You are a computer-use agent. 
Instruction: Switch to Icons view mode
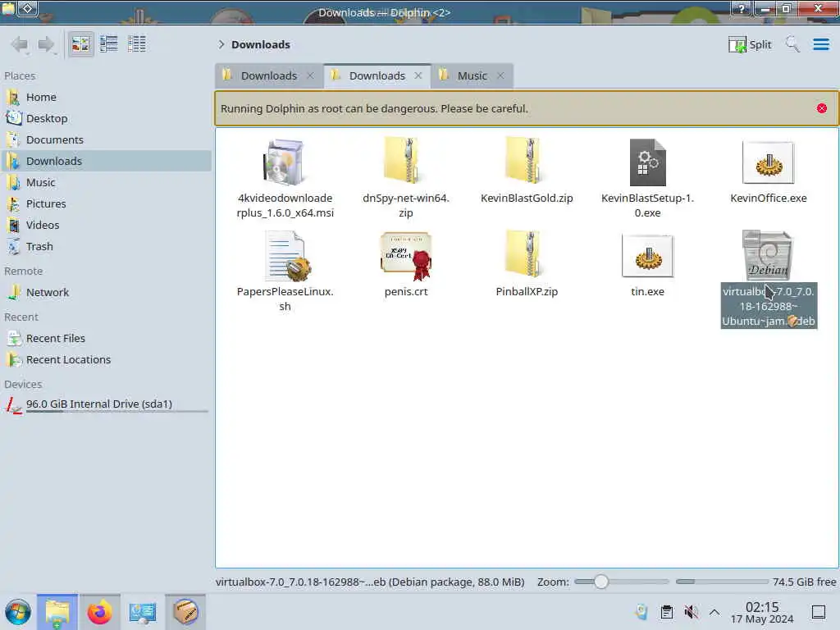(x=80, y=44)
